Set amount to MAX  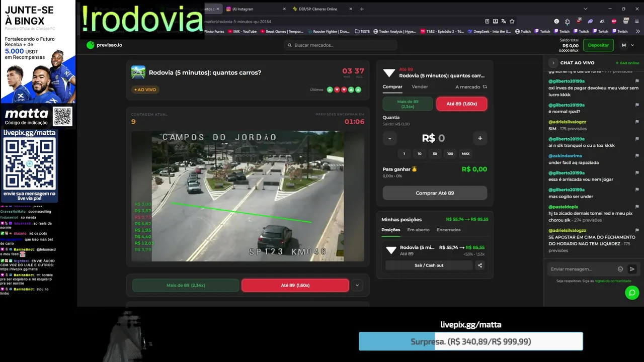[x=466, y=154]
